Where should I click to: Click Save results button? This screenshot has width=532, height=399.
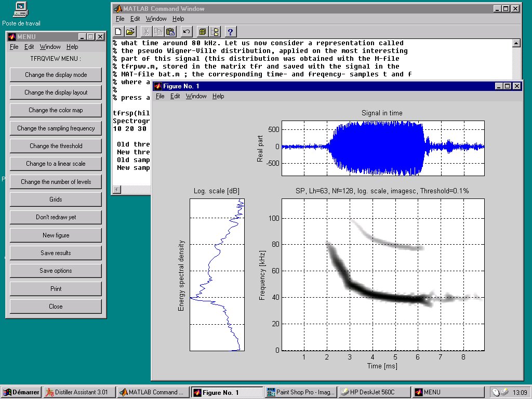click(56, 253)
